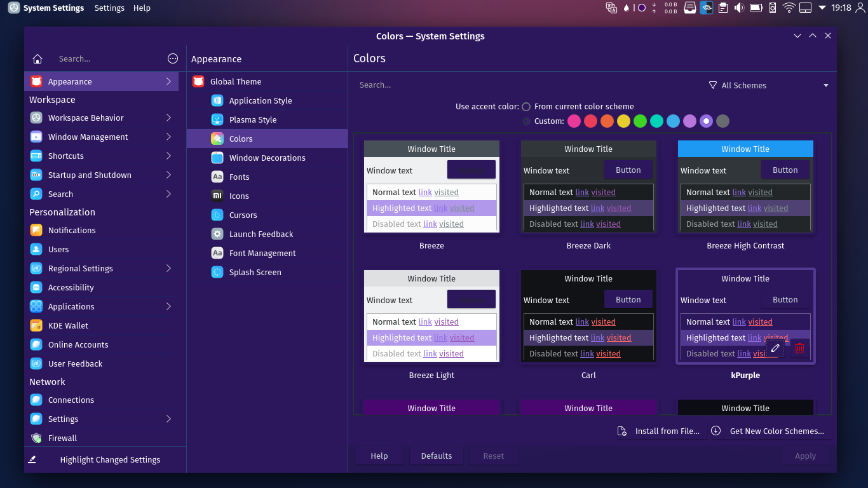The height and width of the screenshot is (488, 868).
Task: Click the Online Accounts icon
Action: [x=36, y=344]
